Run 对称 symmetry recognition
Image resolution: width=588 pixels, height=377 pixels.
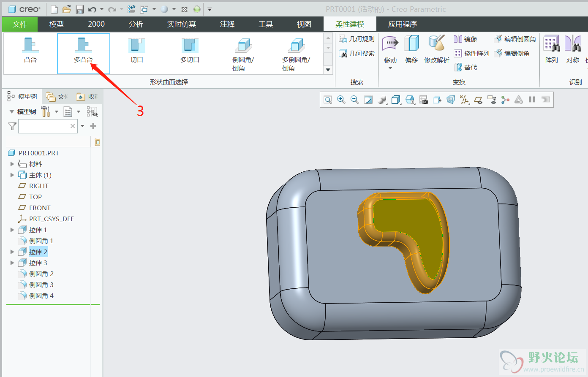point(573,49)
